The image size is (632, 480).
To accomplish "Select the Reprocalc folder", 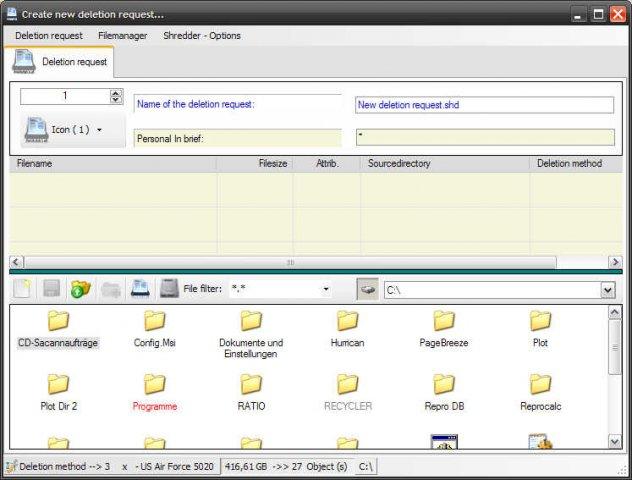I will [541, 393].
